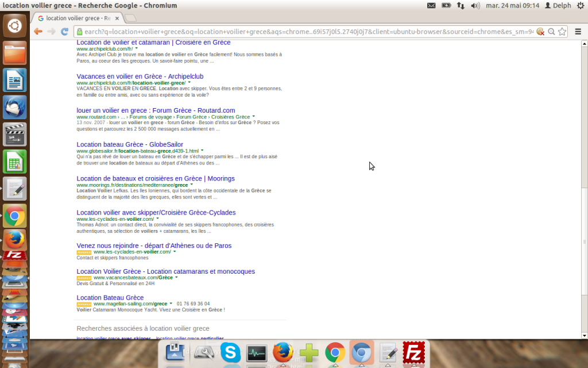Open a new tab in Chromium

click(130, 18)
